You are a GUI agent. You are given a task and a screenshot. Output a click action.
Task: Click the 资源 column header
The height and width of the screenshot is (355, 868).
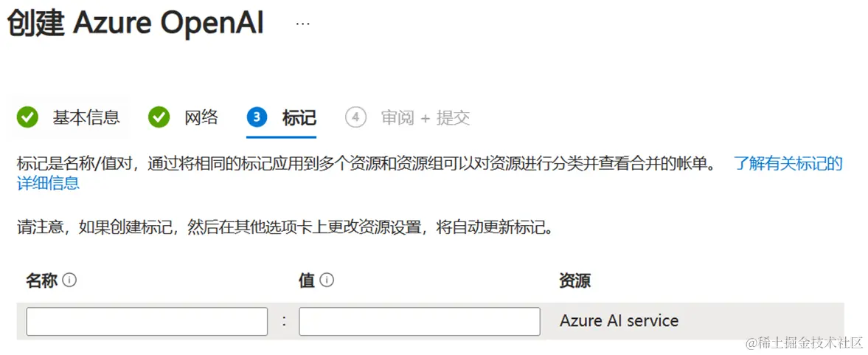[575, 280]
